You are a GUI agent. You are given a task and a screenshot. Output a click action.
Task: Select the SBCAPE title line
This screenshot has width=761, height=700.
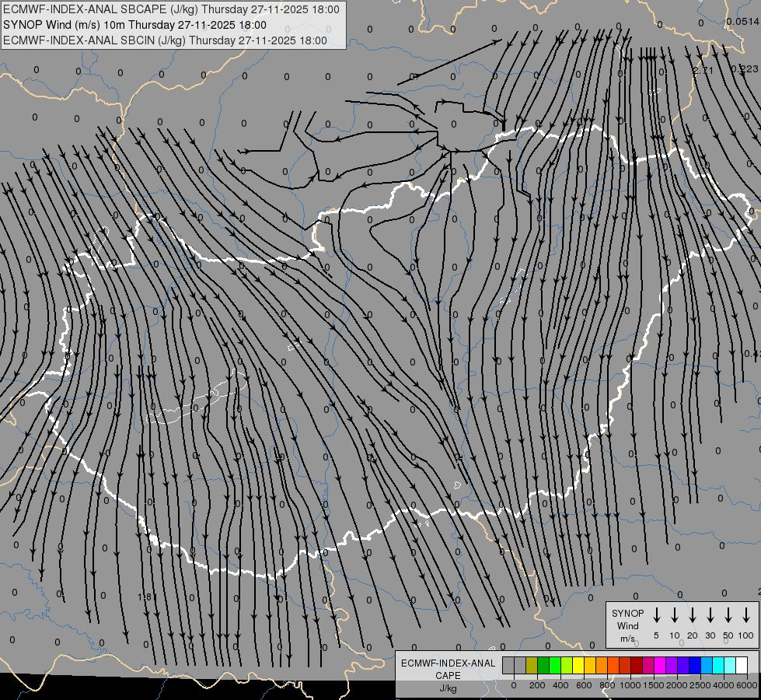coord(171,9)
